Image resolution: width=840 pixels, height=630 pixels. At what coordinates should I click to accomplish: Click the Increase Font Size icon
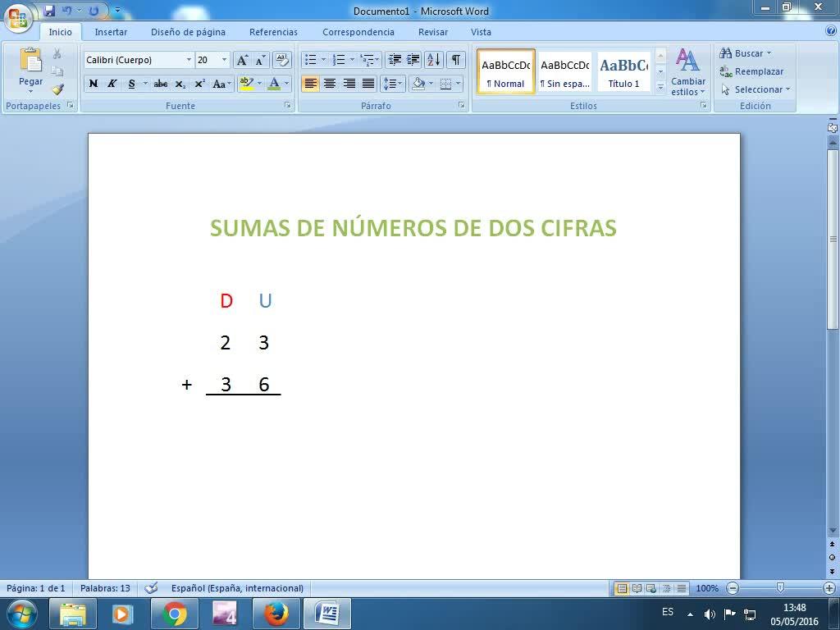[x=242, y=60]
